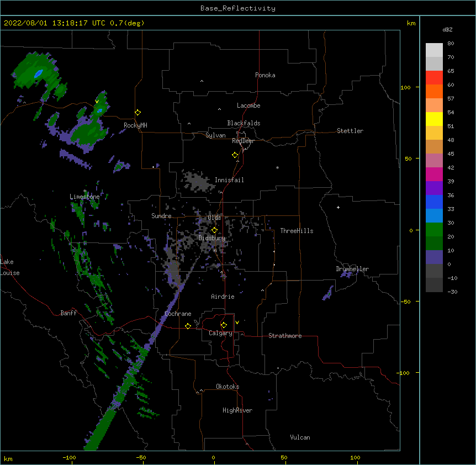This screenshot has height=465, width=476.
Task: Select the green 20-30 dBZ legend swatch
Action: coord(434,230)
